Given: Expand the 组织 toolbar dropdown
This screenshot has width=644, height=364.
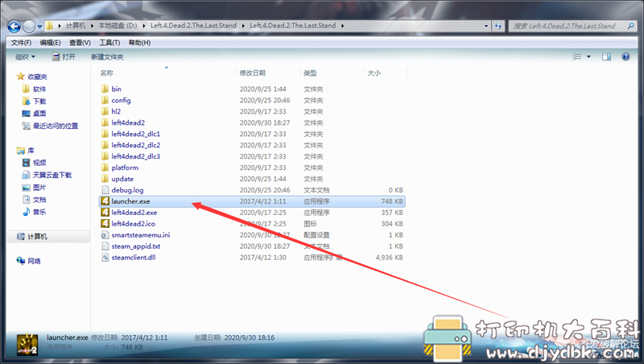Looking at the screenshot, I should click(25, 56).
